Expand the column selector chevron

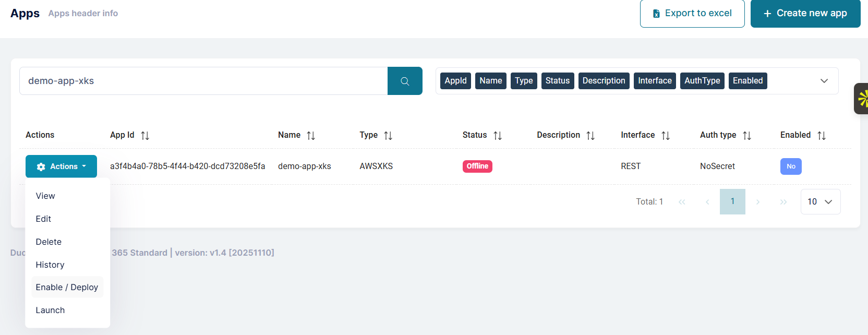[824, 81]
